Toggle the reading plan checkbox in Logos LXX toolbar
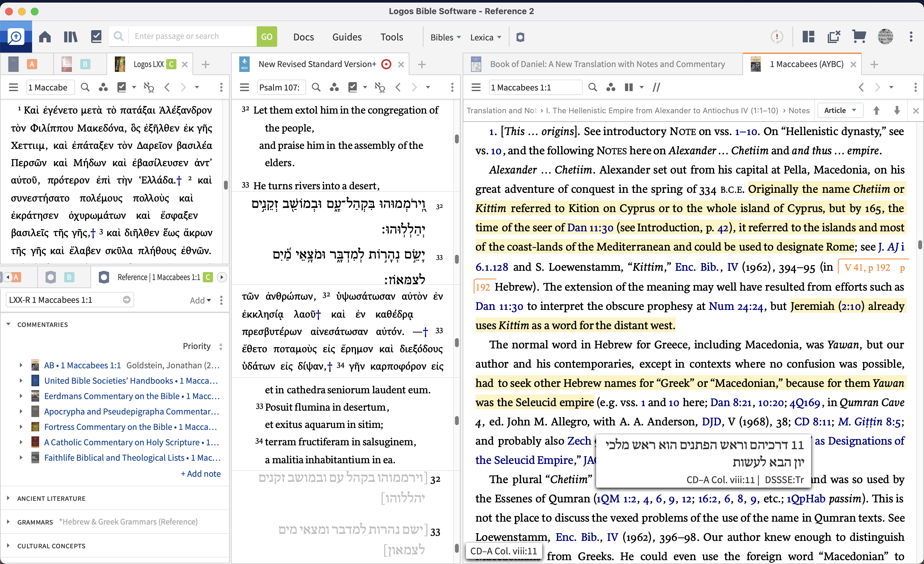 122,87
